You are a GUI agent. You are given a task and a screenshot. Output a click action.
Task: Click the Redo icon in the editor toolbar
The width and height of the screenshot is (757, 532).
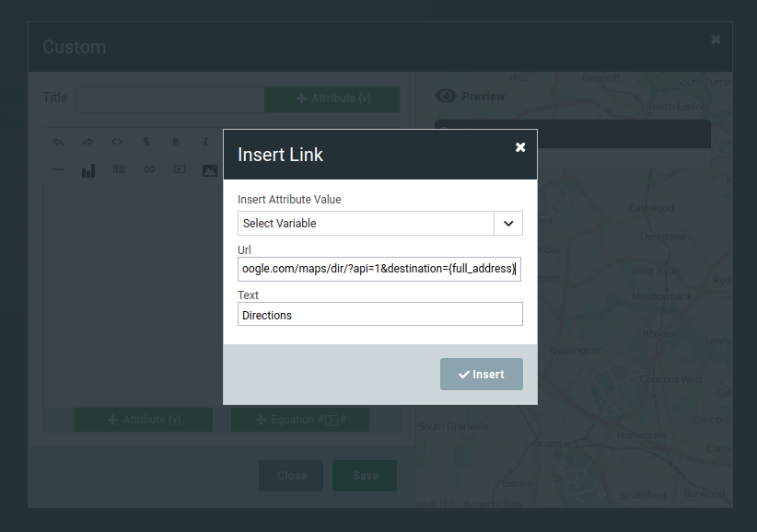[x=87, y=141]
